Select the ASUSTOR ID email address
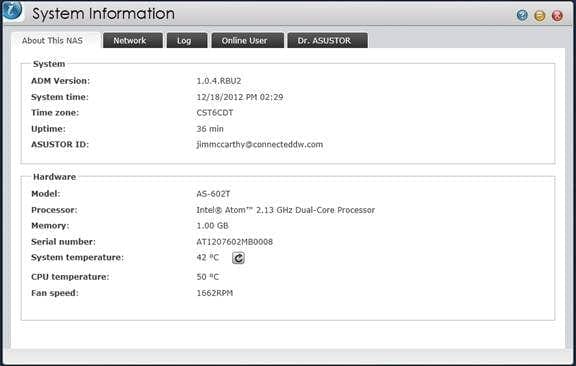Image resolution: width=576 pixels, height=366 pixels. tap(259, 144)
